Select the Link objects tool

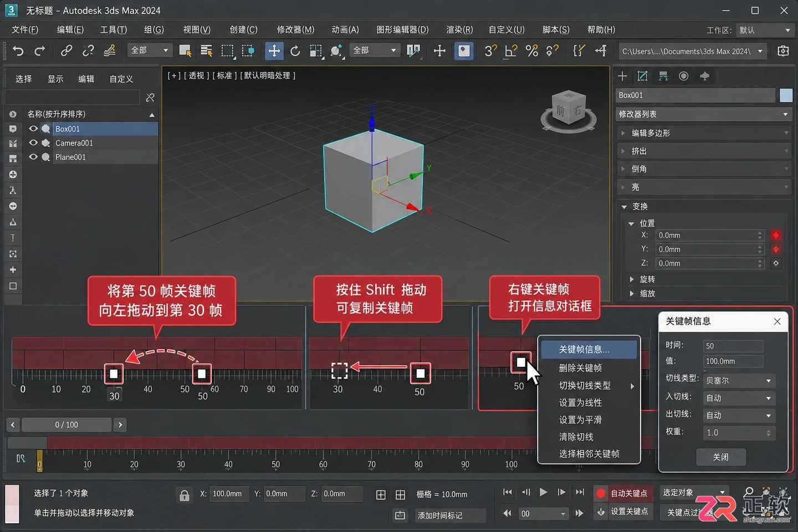pyautogui.click(x=66, y=51)
